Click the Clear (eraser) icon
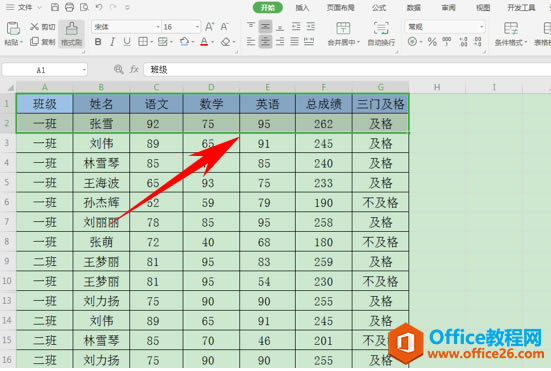The width and height of the screenshot is (551, 371). 226,42
